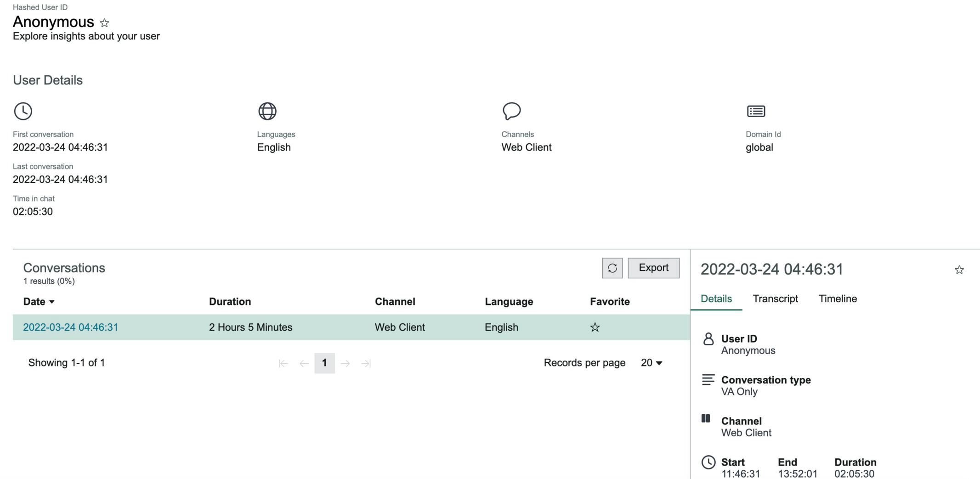This screenshot has height=479, width=980.
Task: Click the 'Web Client' cell in conversation row
Action: tap(400, 327)
